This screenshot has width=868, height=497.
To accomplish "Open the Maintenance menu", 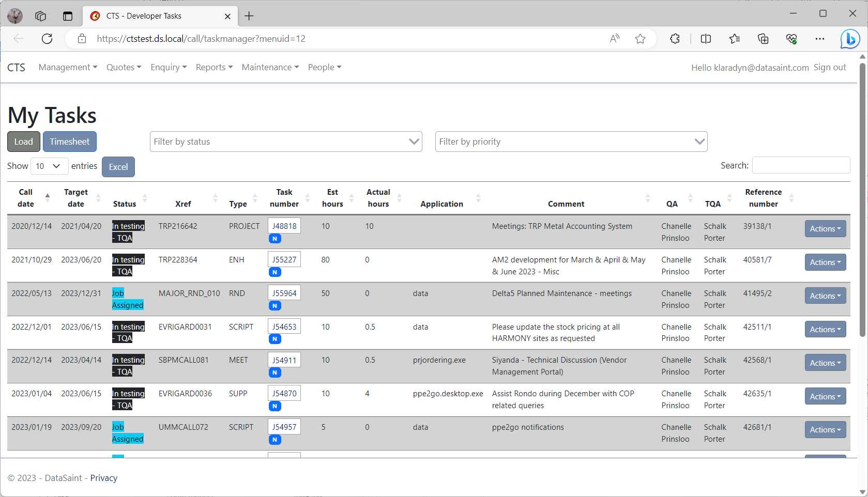I will 270,67.
